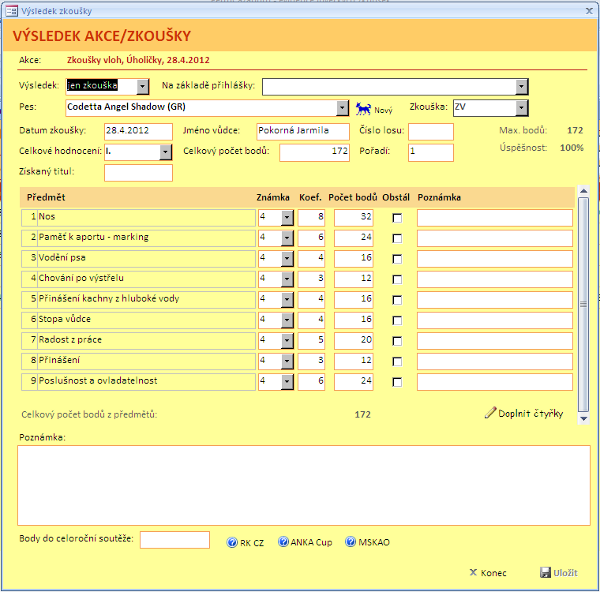Open Známka dropdown for Poslušnost a ovladatelnost
600x592 pixels.
[287, 382]
